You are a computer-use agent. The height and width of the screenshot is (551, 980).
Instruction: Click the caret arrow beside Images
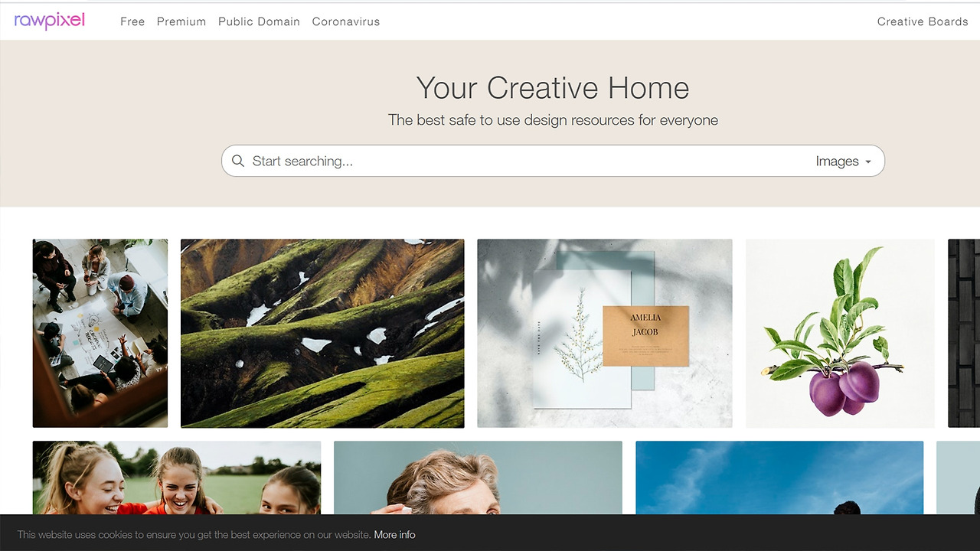point(867,162)
